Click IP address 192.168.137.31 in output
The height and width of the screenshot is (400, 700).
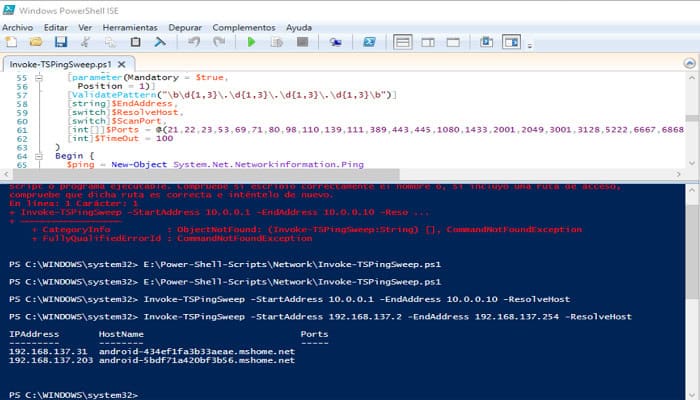48,352
